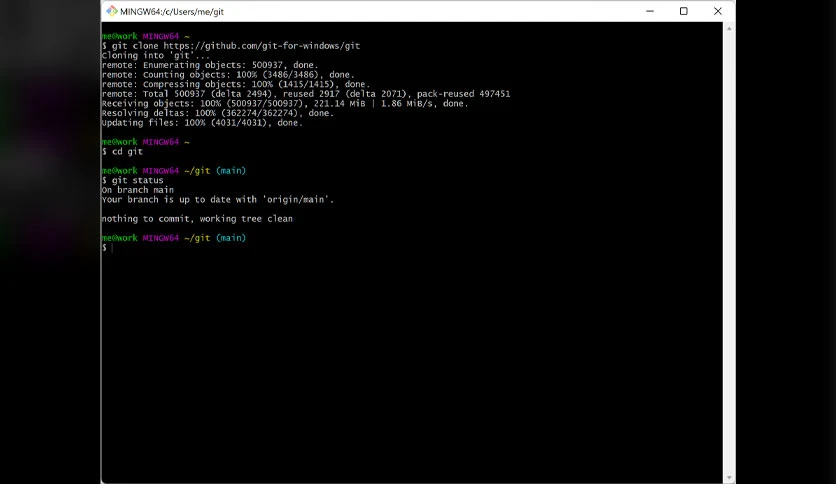
Task: Click the empty '$' prompt at the cursor
Action: (x=107, y=247)
